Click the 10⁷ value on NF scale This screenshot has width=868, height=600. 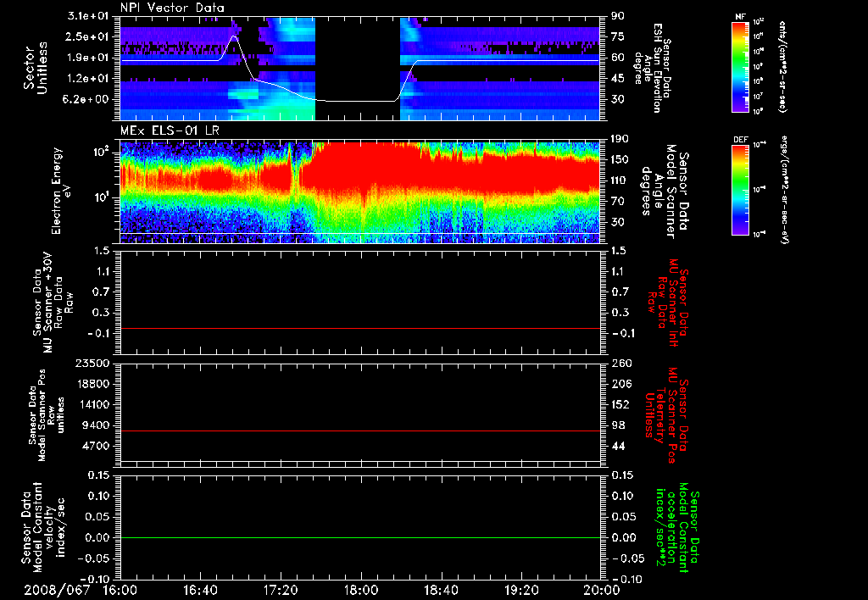[759, 97]
